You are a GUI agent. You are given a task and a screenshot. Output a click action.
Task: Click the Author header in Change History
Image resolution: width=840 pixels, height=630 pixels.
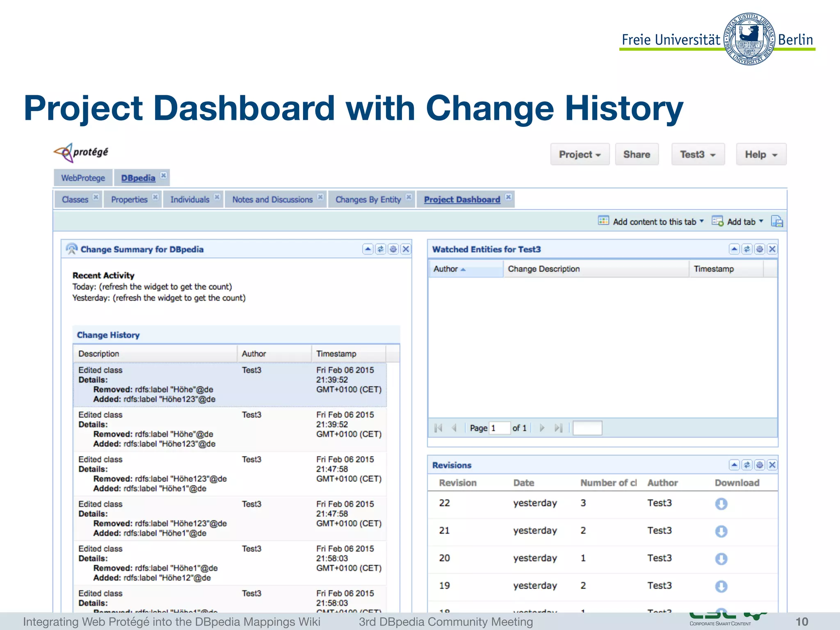[274, 354]
